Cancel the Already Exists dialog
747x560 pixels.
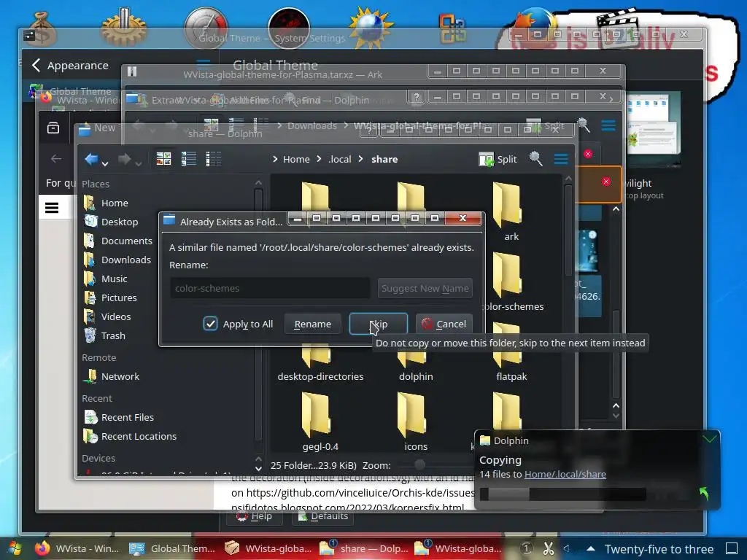click(x=444, y=324)
